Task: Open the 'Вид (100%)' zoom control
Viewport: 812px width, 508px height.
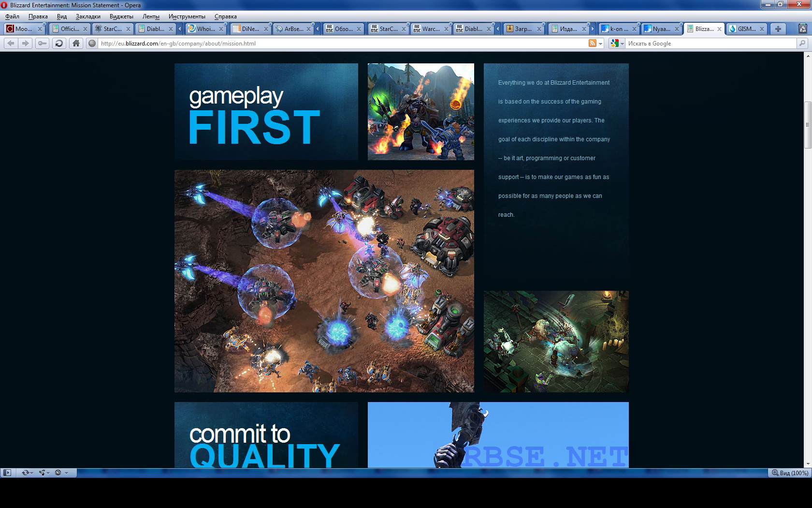Action: point(789,473)
